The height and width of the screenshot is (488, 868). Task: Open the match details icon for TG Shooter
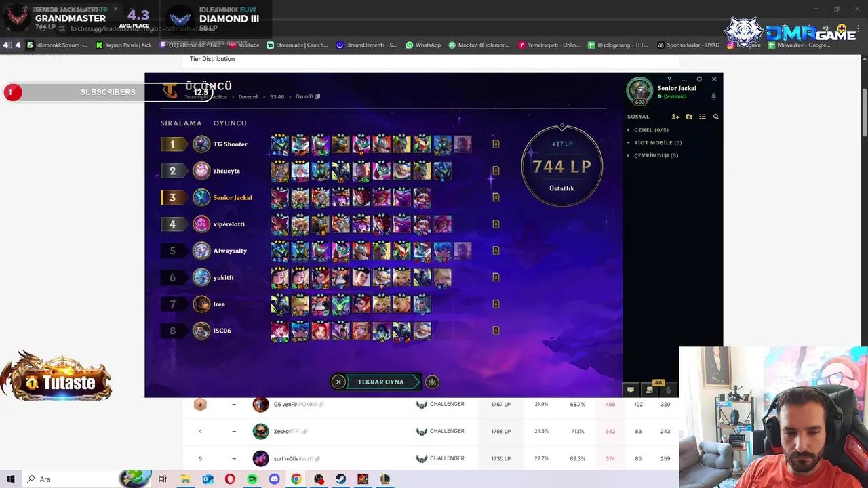click(496, 144)
